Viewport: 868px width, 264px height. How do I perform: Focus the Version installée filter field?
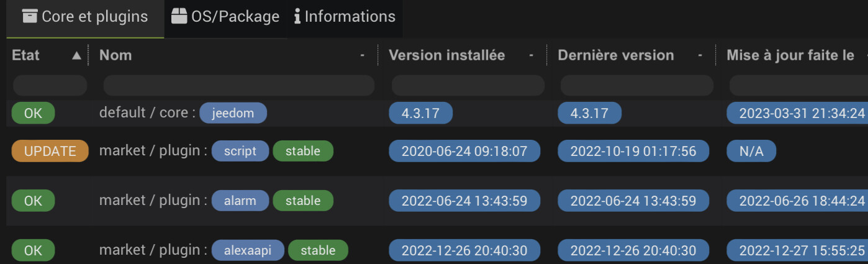(x=468, y=85)
